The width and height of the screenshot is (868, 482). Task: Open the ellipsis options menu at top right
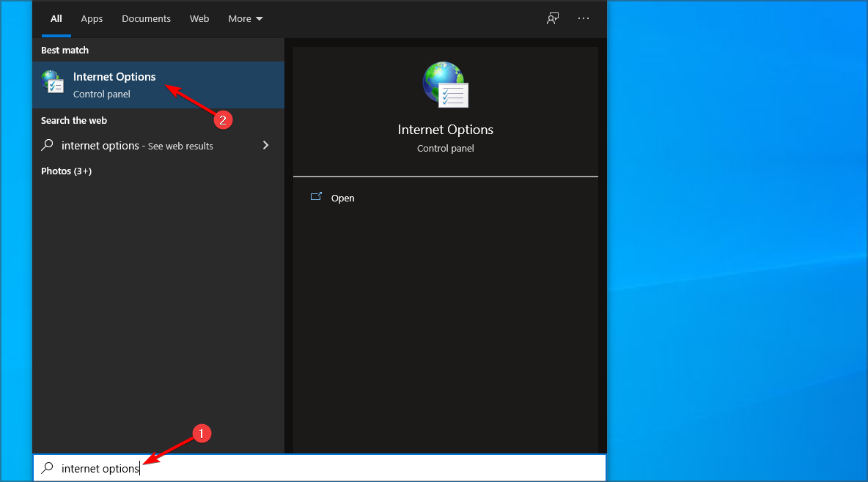tap(584, 18)
